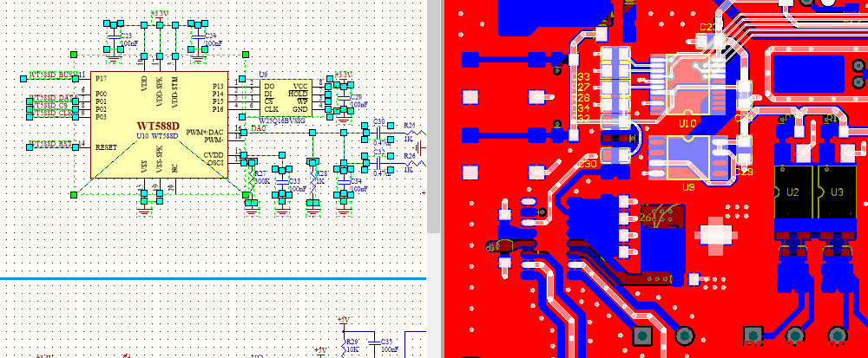Select resistor R25 label in schematic
This screenshot has width=868, height=358.
click(x=409, y=126)
